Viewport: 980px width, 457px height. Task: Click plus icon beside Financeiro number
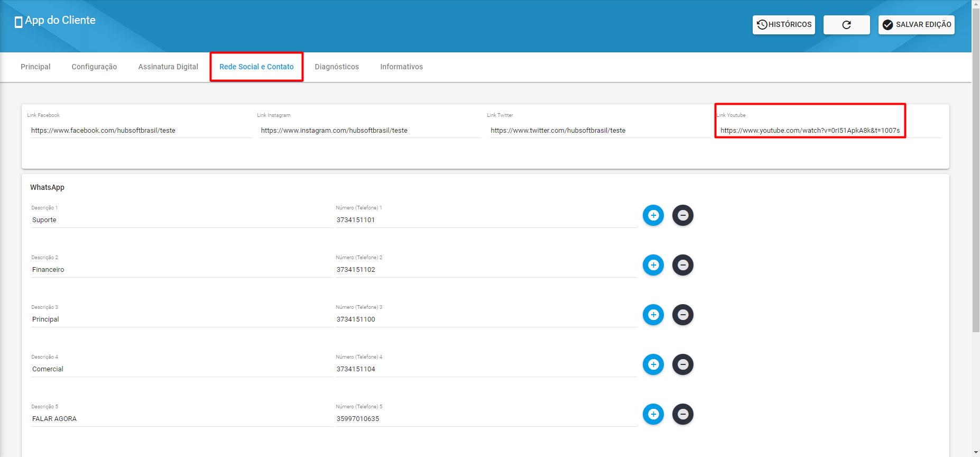653,265
